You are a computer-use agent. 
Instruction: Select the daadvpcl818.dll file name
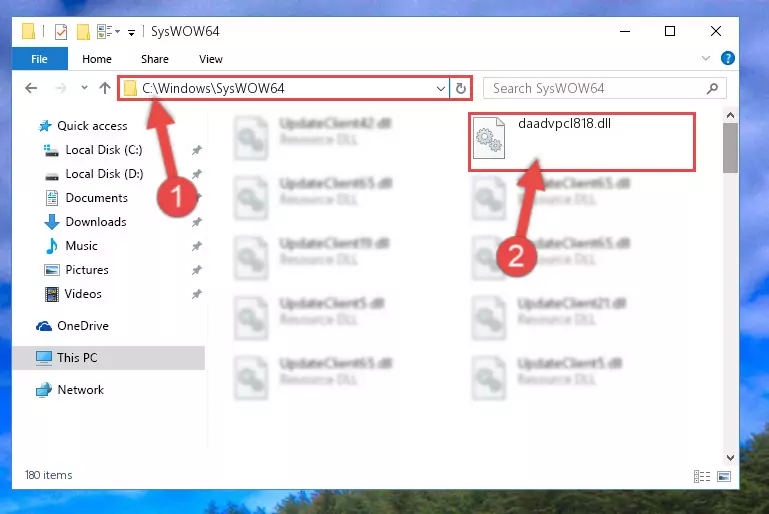(x=564, y=124)
